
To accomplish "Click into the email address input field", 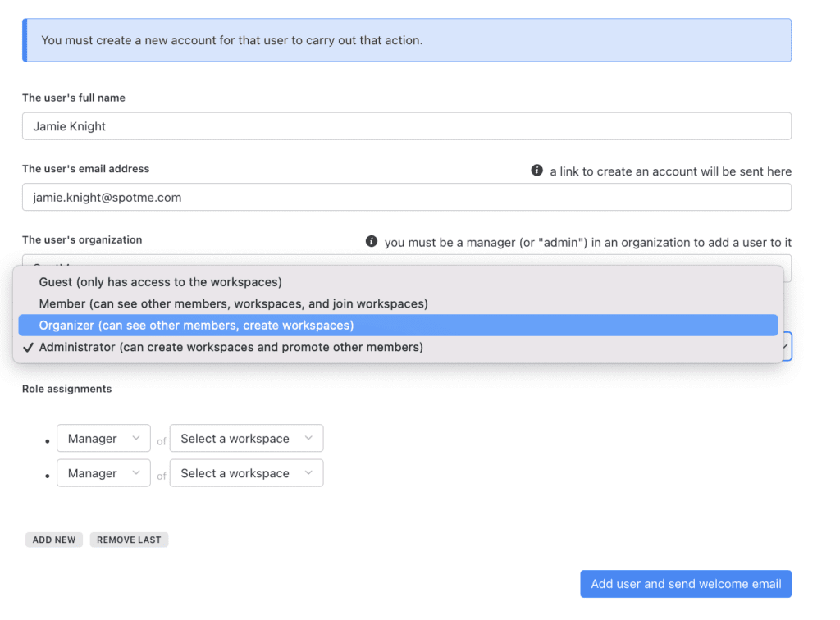I will (x=406, y=197).
